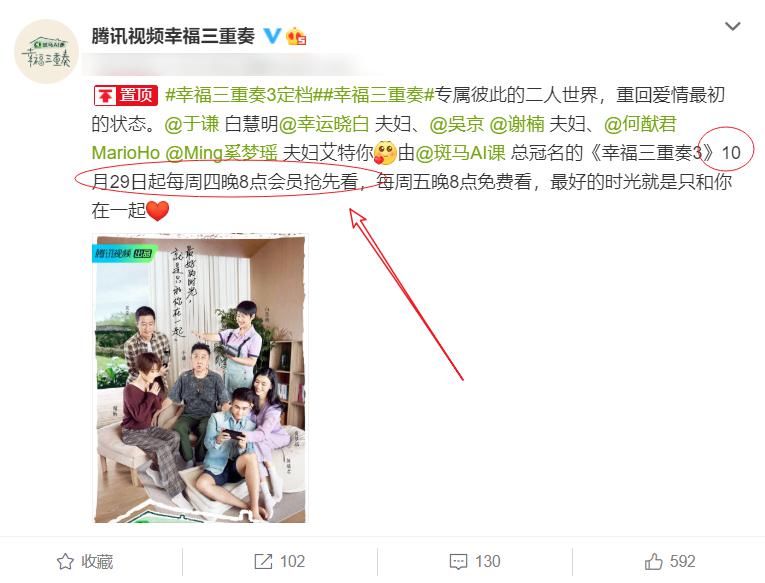Open the @吴京 profile mention
Viewport: 765px width, 583px height.
pos(456,124)
